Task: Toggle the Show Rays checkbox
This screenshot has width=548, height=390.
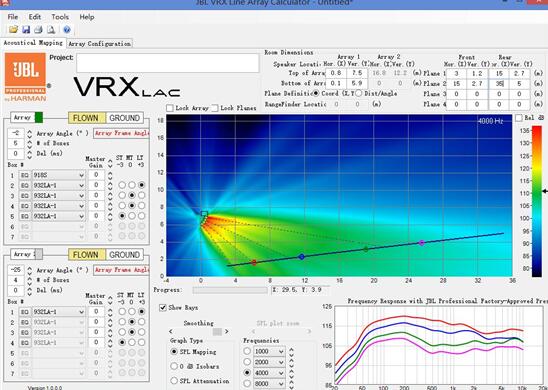Action: click(163, 308)
